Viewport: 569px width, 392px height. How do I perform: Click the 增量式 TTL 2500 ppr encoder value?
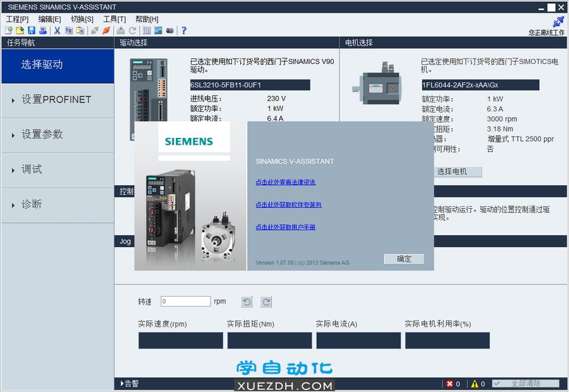point(521,139)
